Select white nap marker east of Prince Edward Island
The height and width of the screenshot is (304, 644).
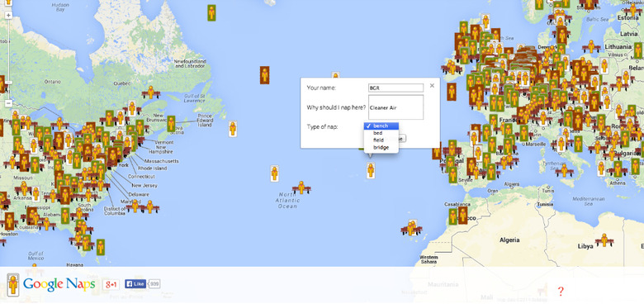tap(233, 129)
